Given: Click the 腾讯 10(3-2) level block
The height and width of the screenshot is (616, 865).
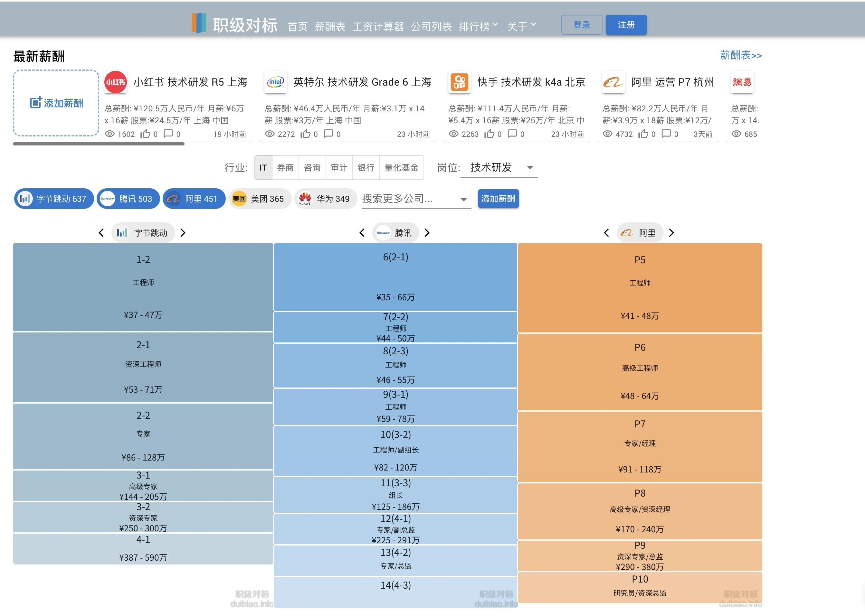Looking at the screenshot, I should pyautogui.click(x=395, y=451).
